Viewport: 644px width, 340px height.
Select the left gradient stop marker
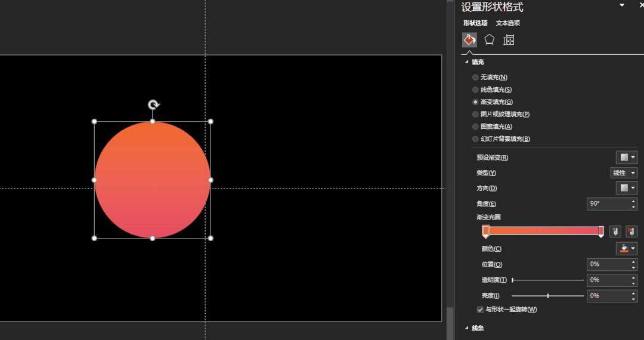(x=485, y=231)
